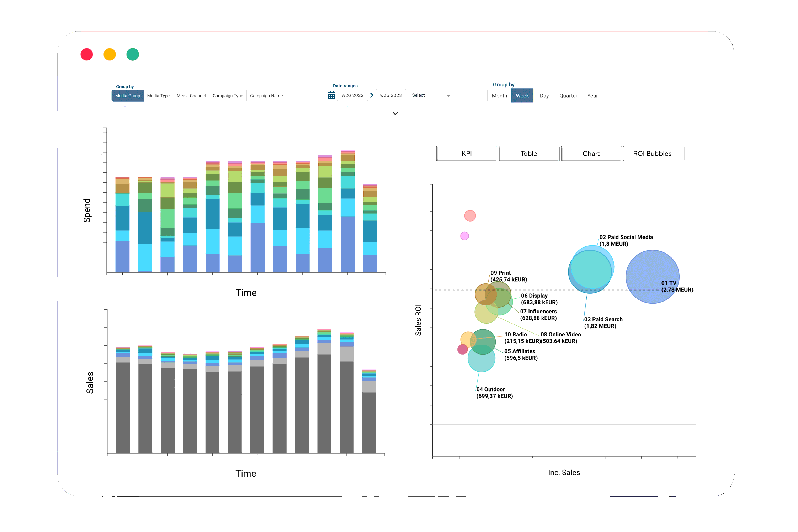
Task: Click the crimson bubble near Radio
Action: 462,349
